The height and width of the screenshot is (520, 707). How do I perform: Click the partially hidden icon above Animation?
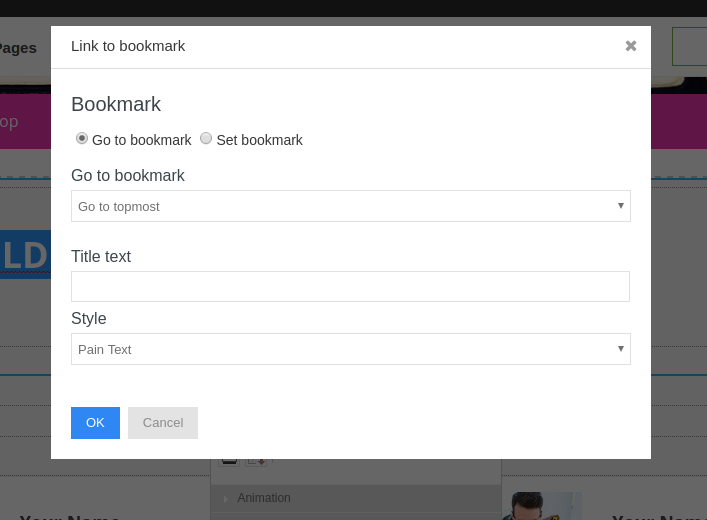pyautogui.click(x=229, y=462)
